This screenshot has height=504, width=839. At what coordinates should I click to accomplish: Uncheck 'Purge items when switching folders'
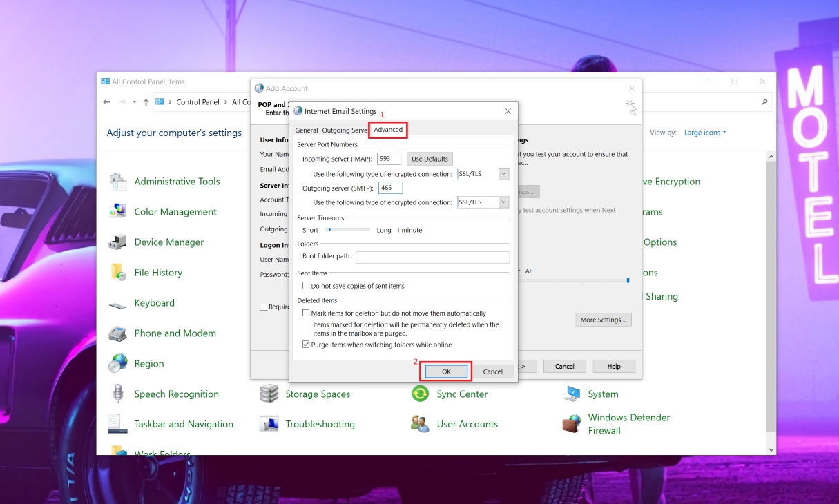pyautogui.click(x=306, y=345)
